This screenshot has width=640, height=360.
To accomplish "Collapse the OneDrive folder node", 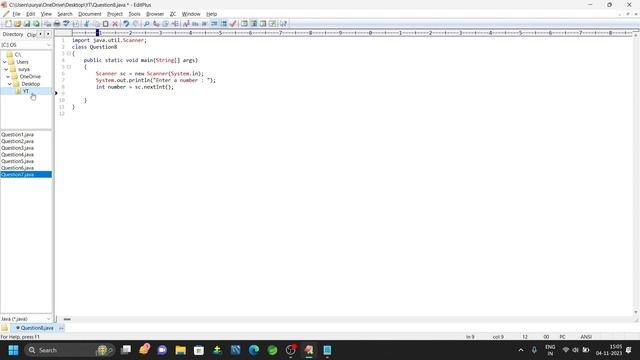I will 8,77.
